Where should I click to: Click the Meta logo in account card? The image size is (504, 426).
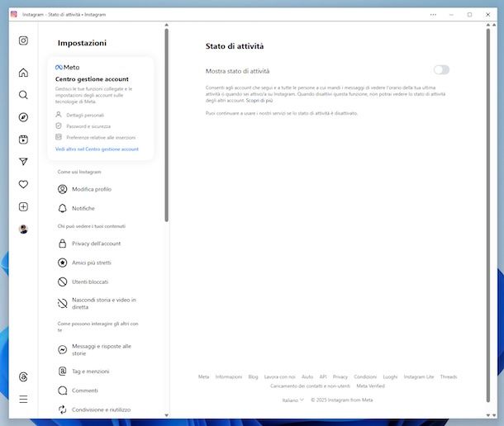coord(67,67)
